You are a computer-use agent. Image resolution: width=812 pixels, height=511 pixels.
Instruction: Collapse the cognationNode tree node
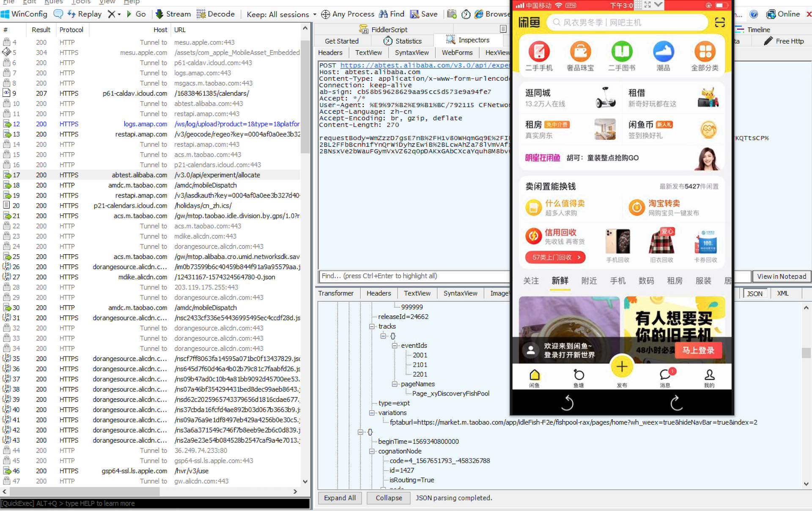(372, 451)
